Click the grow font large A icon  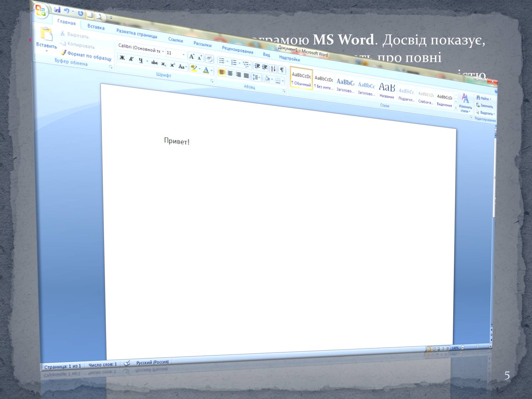point(192,57)
